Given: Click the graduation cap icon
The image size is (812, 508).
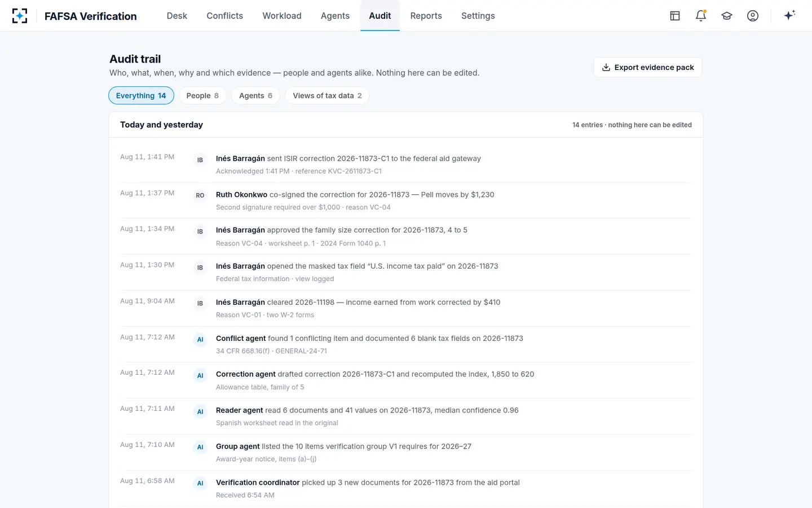Looking at the screenshot, I should [727, 16].
